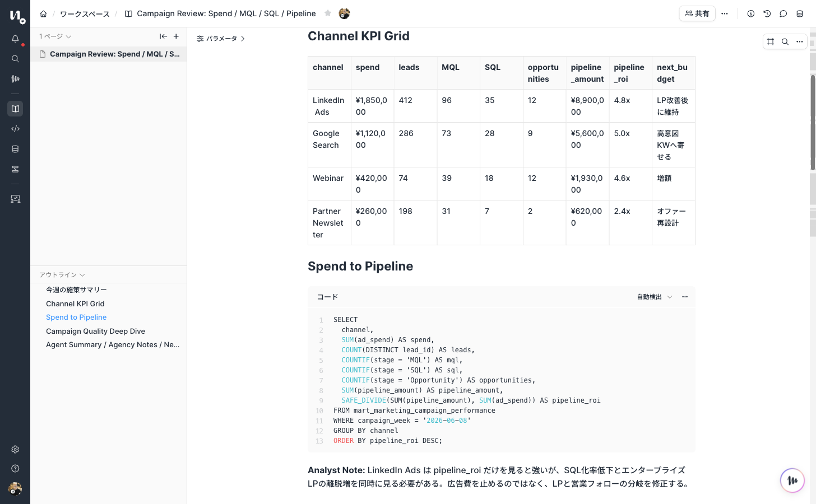
Task: Click the Spend to Pipeline heading
Action: [x=360, y=266]
